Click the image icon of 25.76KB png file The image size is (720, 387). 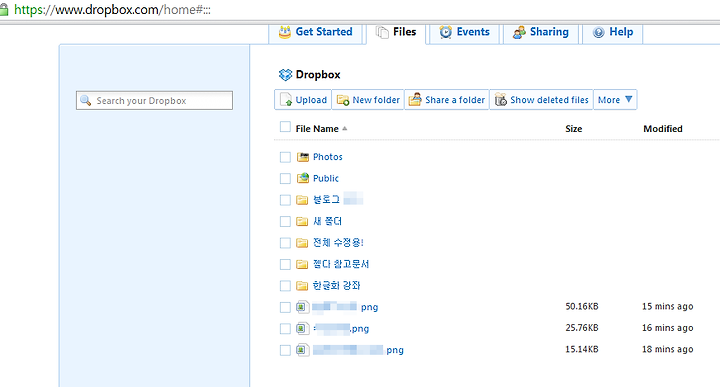(302, 328)
